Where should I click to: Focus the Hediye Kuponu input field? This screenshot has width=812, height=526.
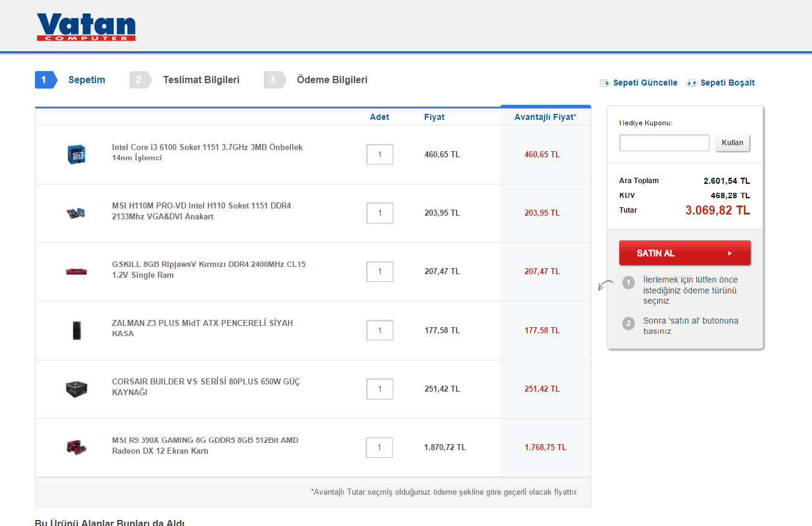pyautogui.click(x=664, y=143)
